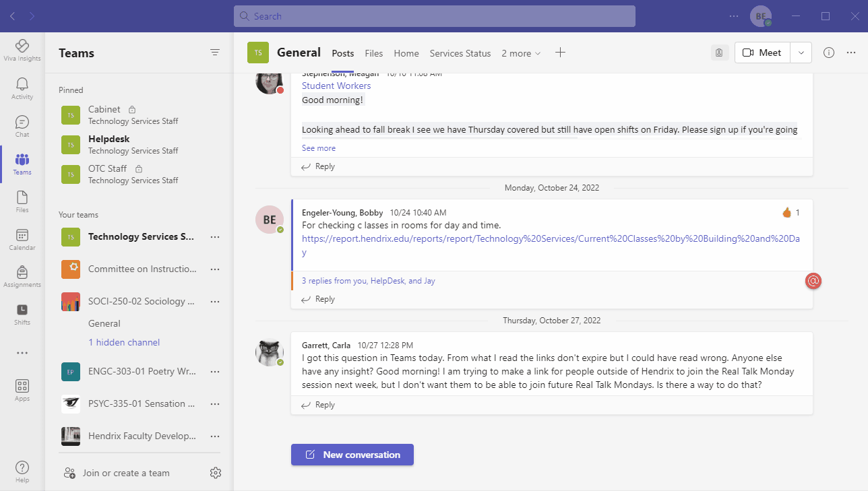Screen dimensions: 868x491
Task: Open more options for PSYC-335-01 Sensation team
Action: 215,404
